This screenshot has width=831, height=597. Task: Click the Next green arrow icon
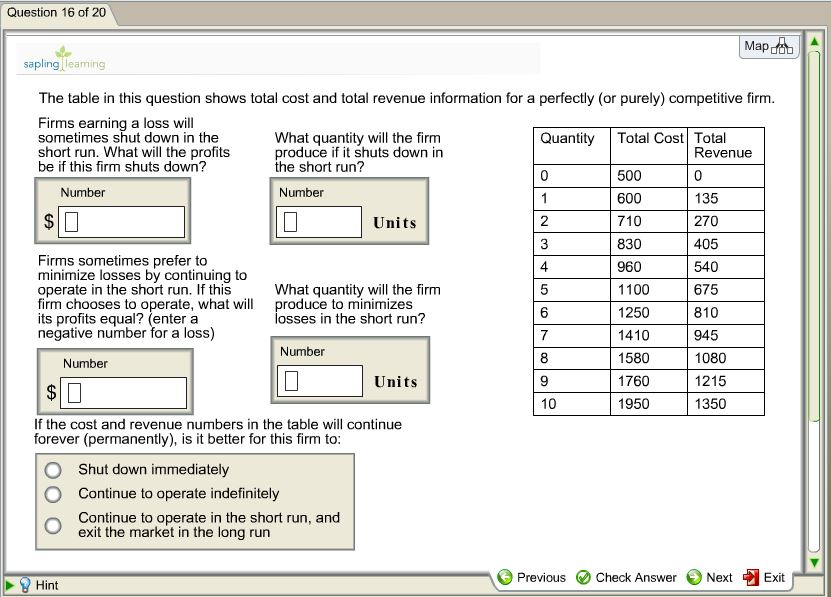tap(694, 577)
